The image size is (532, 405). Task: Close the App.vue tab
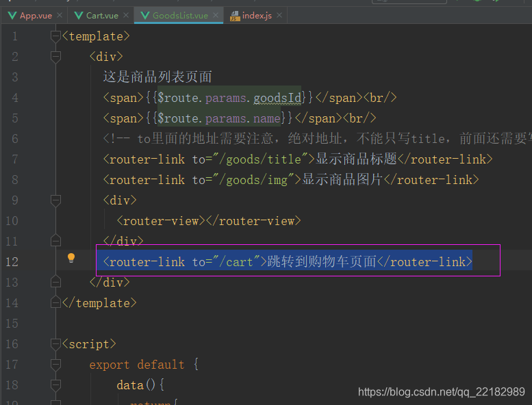60,15
